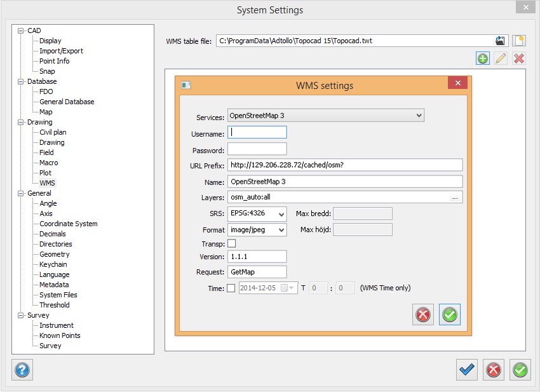Click the Layers ellipsis browse button
The image size is (540, 392).
[x=454, y=198]
